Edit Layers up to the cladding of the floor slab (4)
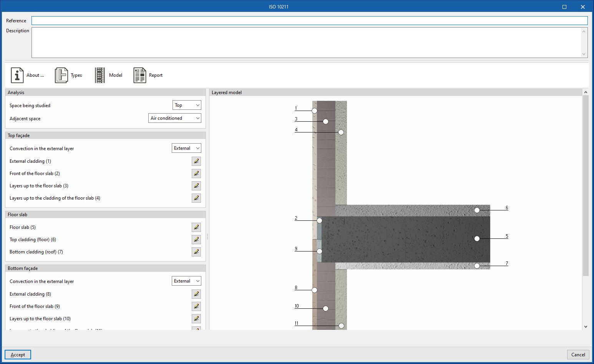The image size is (594, 364). (x=196, y=198)
